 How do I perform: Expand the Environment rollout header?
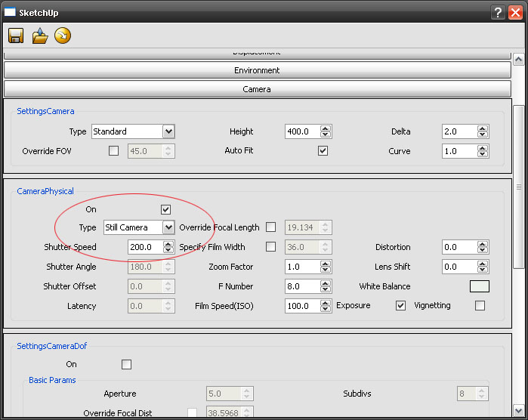(x=258, y=70)
